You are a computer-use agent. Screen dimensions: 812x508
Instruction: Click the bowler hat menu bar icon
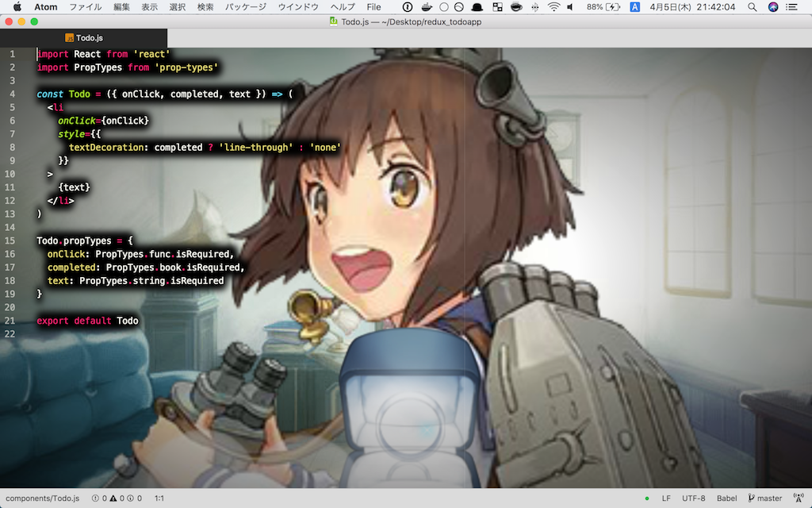[477, 6]
